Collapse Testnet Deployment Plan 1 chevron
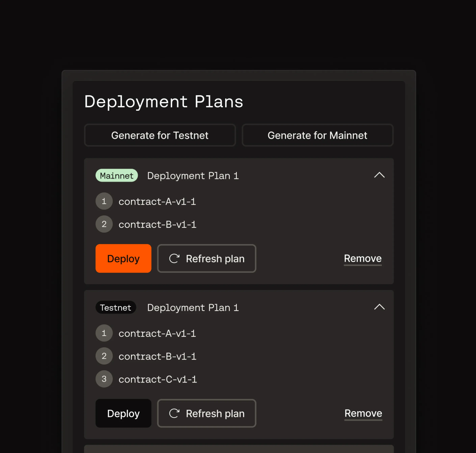The image size is (476, 453). pos(379,307)
